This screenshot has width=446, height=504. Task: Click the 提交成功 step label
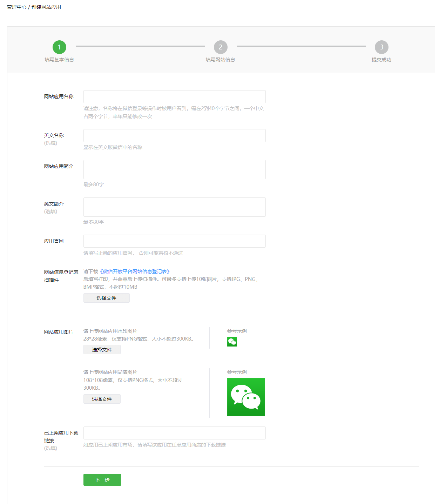tap(381, 60)
